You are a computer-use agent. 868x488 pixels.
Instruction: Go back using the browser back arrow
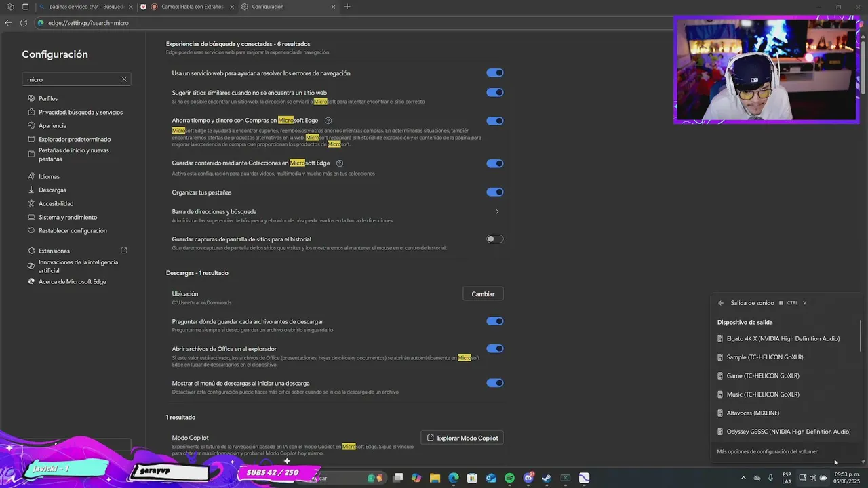click(x=8, y=23)
